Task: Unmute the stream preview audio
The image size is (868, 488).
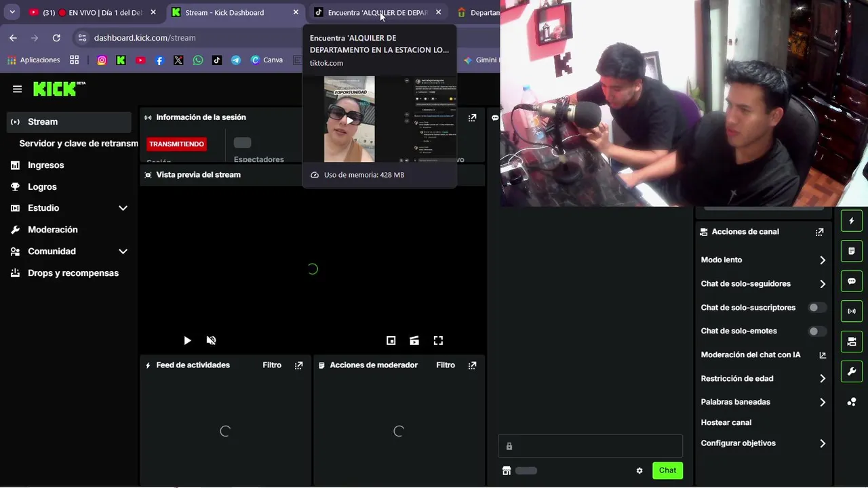Action: point(211,341)
